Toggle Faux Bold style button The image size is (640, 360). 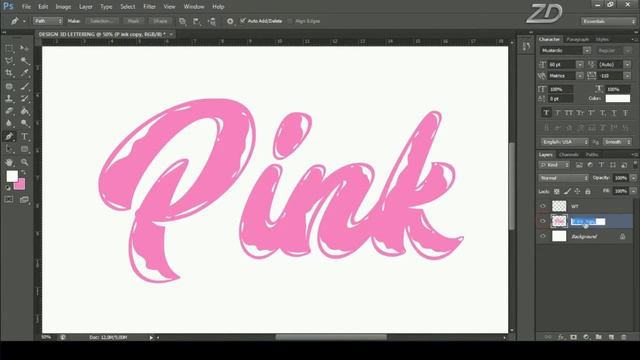(546, 113)
